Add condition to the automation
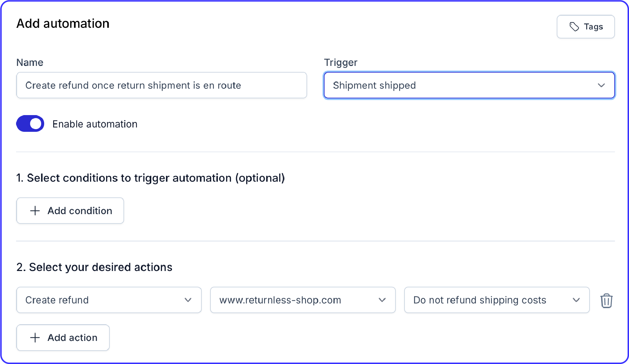629x364 pixels. click(x=70, y=211)
